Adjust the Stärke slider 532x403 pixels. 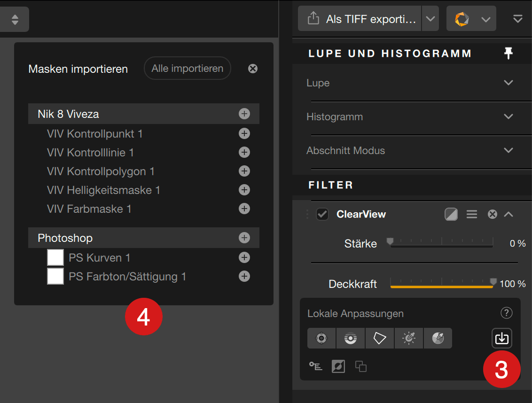coord(441,242)
